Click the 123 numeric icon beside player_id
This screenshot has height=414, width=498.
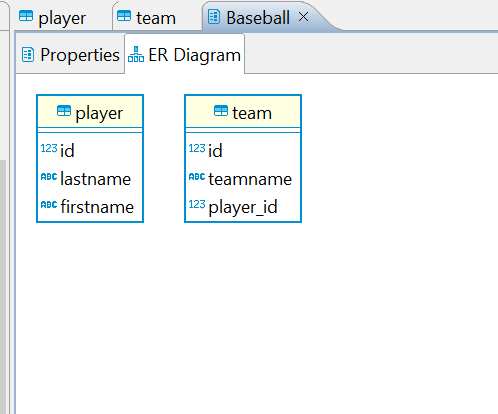tap(197, 204)
